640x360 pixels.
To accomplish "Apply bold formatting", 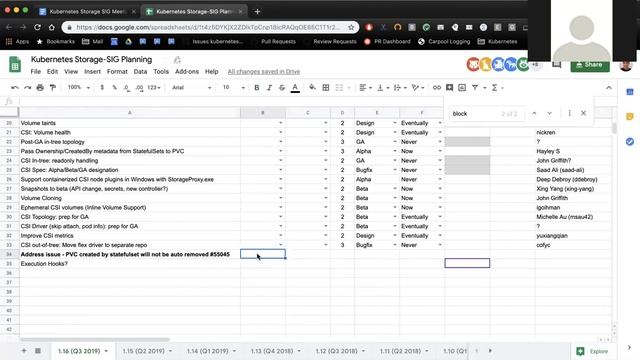I will tap(257, 88).
